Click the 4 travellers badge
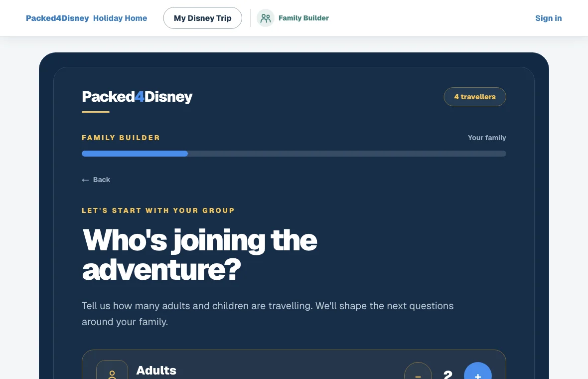 475,97
